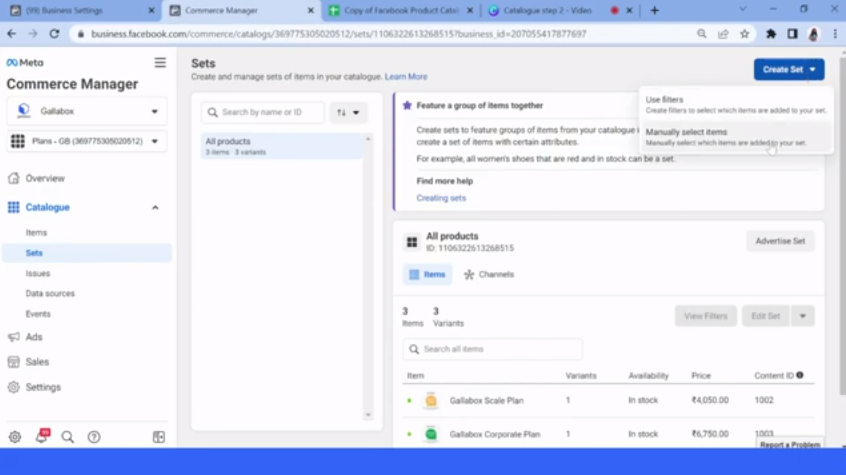Click the Create Set button
Viewport: 846px width, 475px height.
[x=789, y=70]
